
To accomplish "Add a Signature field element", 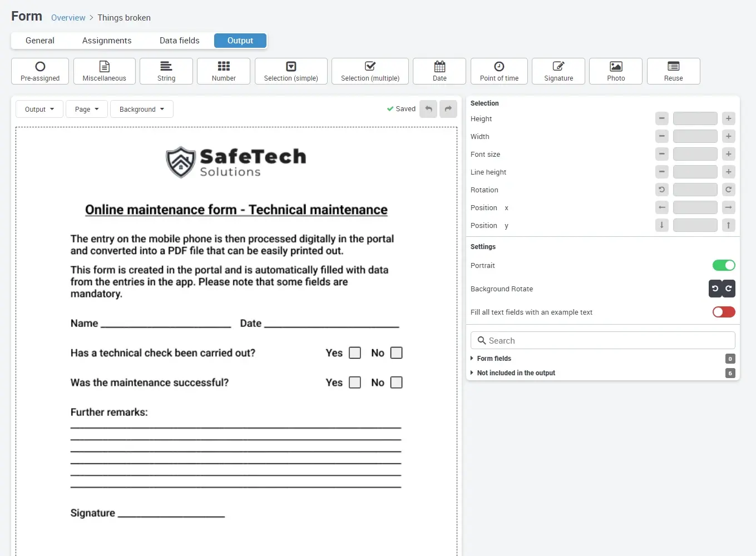I will coord(558,71).
